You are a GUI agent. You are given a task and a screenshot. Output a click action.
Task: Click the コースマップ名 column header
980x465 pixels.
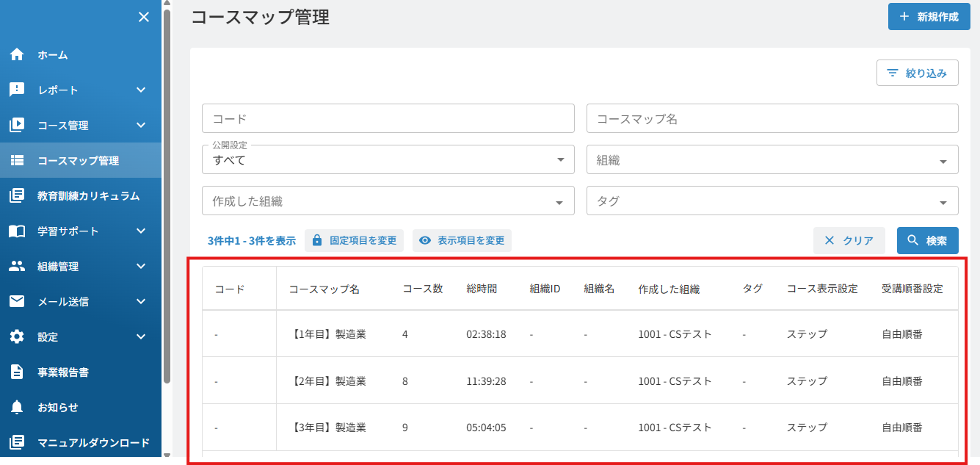click(x=324, y=289)
